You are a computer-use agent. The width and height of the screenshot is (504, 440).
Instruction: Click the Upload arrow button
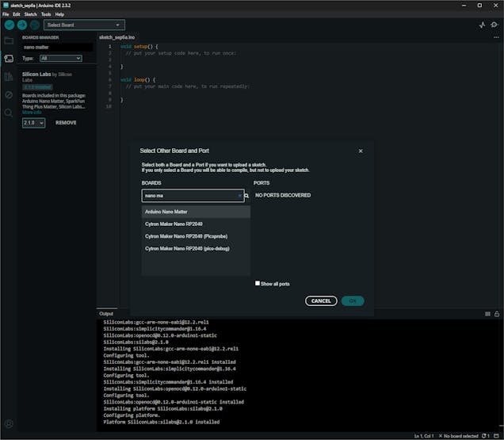click(22, 25)
